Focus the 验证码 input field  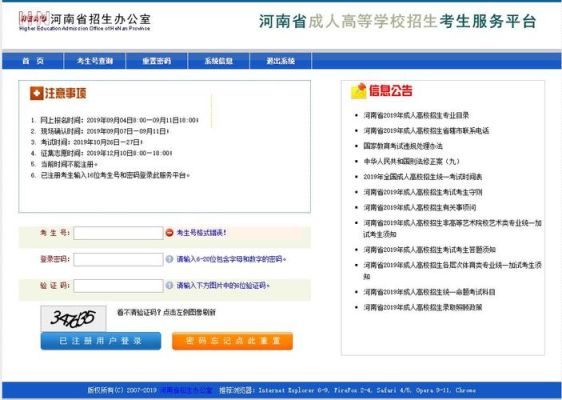(x=118, y=286)
